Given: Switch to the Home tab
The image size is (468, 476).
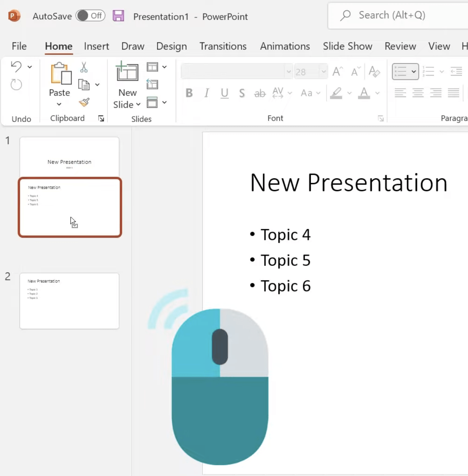Looking at the screenshot, I should coord(59,46).
